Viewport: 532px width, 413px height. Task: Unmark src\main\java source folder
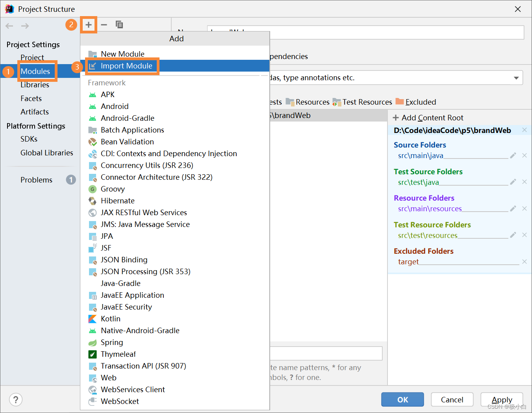point(525,155)
